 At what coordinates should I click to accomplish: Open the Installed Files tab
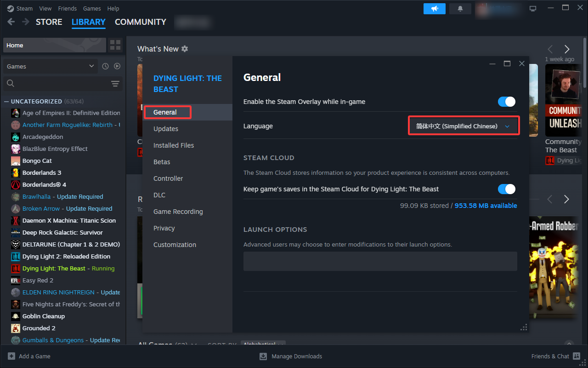click(174, 145)
